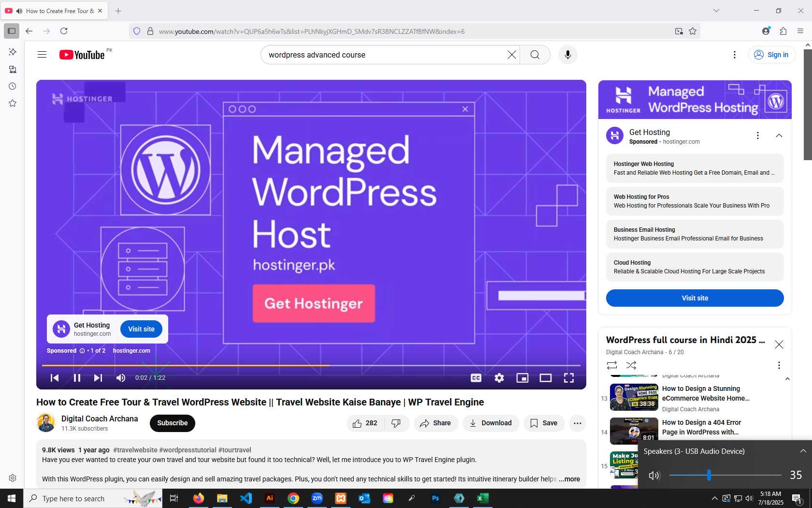This screenshot has height=508, width=812.
Task: Skip to previous video in player
Action: (x=55, y=378)
